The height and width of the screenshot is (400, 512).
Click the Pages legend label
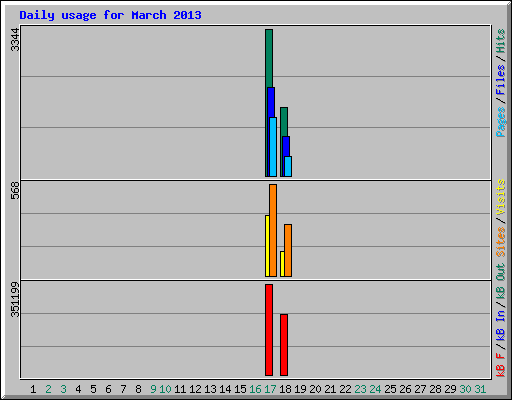pyautogui.click(x=501, y=122)
